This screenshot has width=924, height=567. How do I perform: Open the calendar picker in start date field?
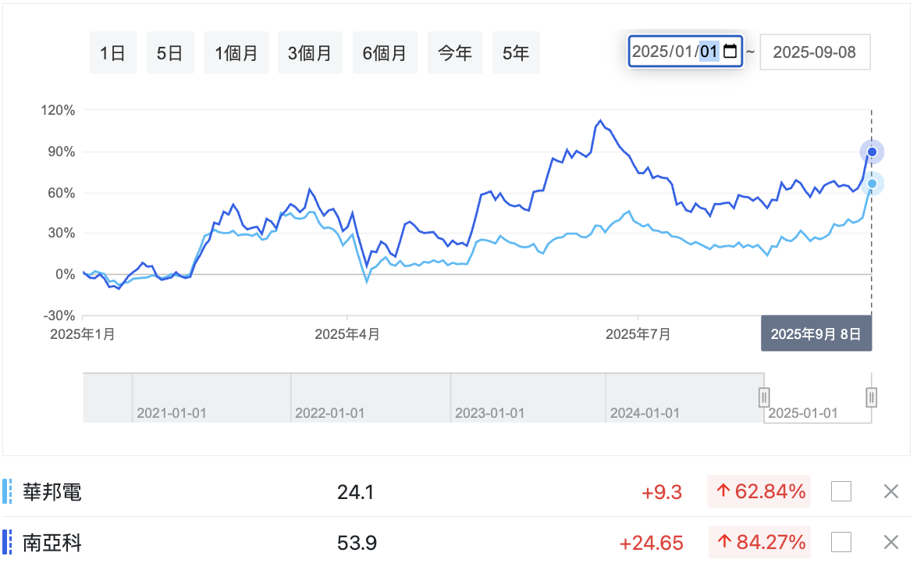coord(730,52)
